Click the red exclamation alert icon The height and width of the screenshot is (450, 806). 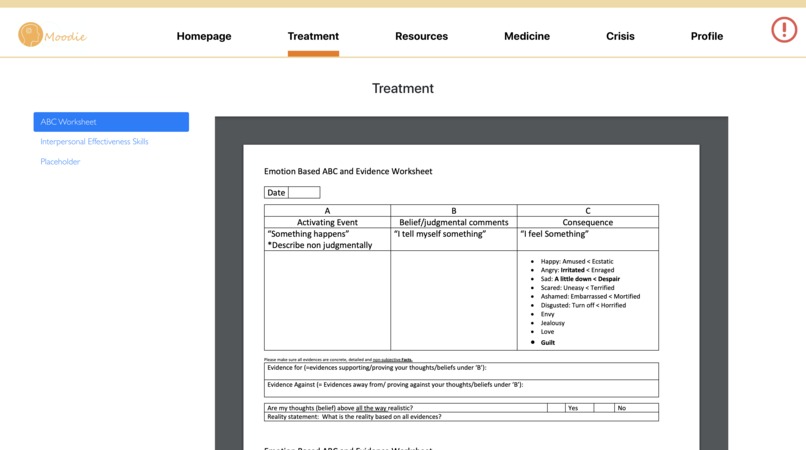784,30
